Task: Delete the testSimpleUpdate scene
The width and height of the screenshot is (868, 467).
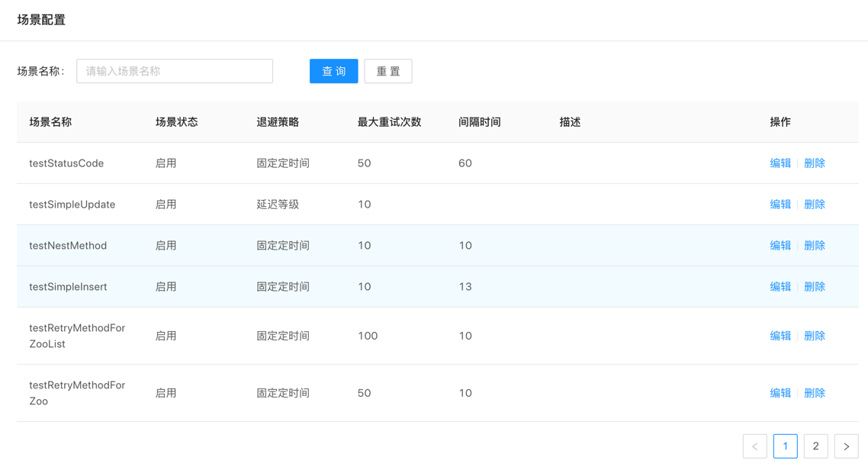Action: [814, 205]
